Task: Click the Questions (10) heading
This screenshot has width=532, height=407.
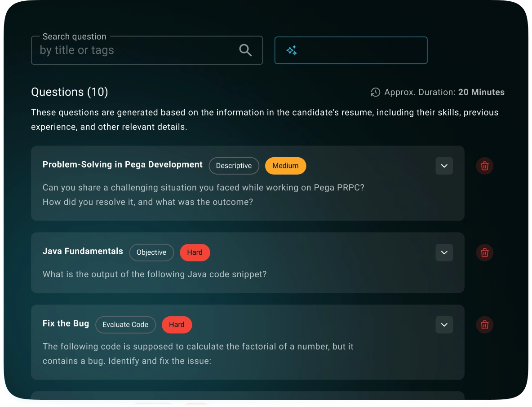Action: tap(69, 92)
